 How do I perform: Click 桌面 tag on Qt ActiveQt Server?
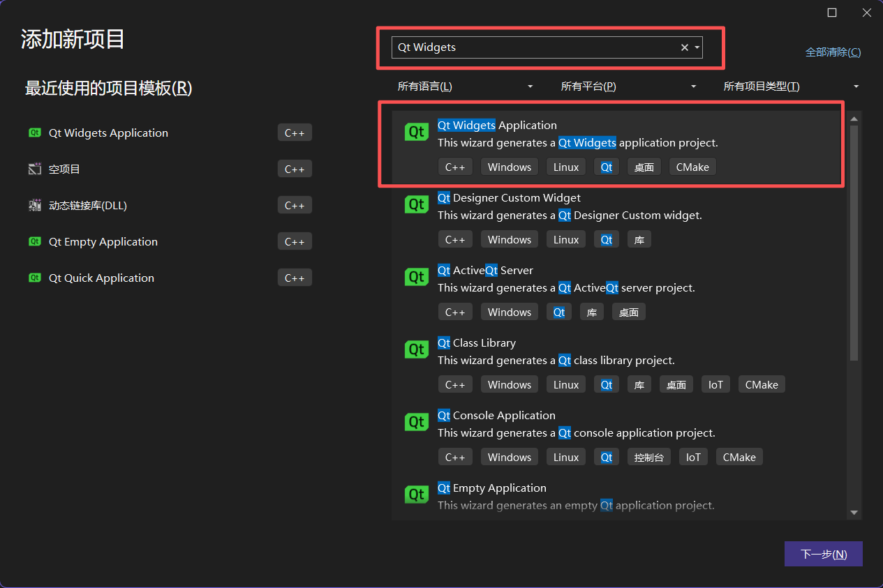[629, 312]
